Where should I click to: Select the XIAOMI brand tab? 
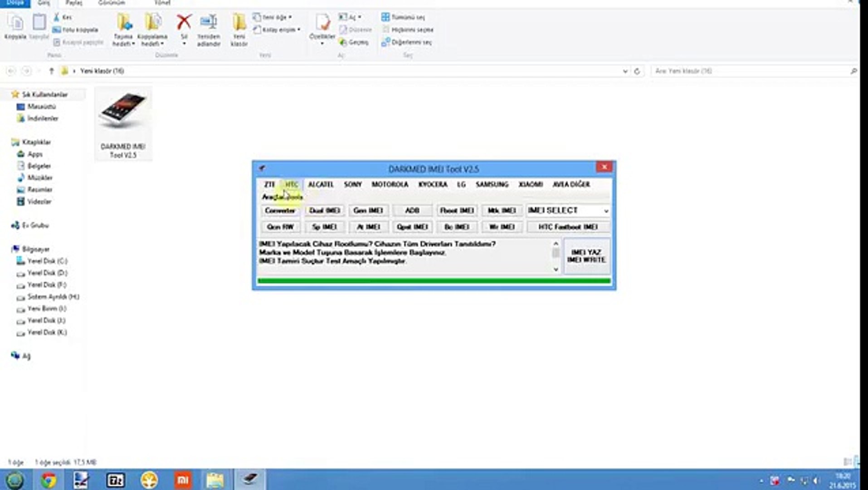coord(531,184)
